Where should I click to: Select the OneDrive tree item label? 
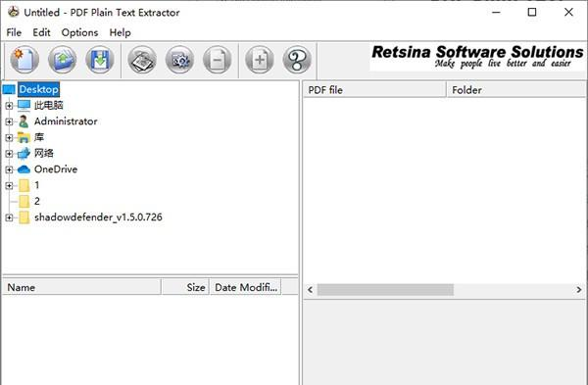click(56, 169)
